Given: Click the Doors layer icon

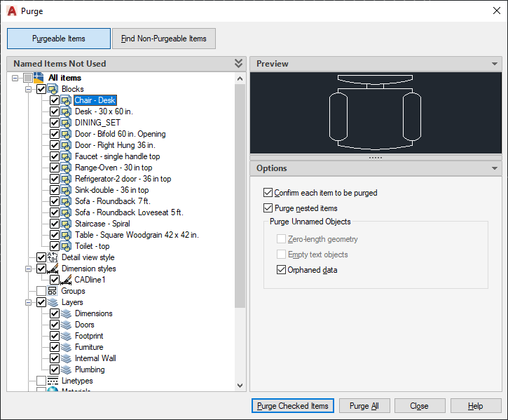Looking at the screenshot, I should (x=66, y=325).
